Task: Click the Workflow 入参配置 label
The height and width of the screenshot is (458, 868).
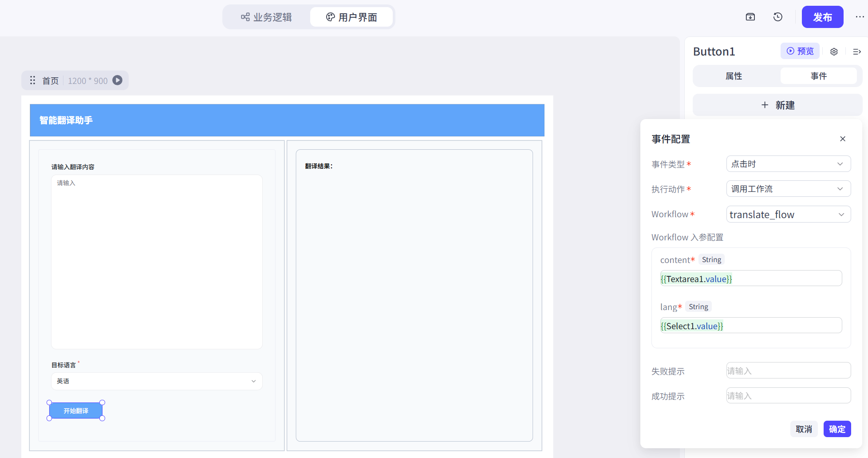Action: coord(687,237)
